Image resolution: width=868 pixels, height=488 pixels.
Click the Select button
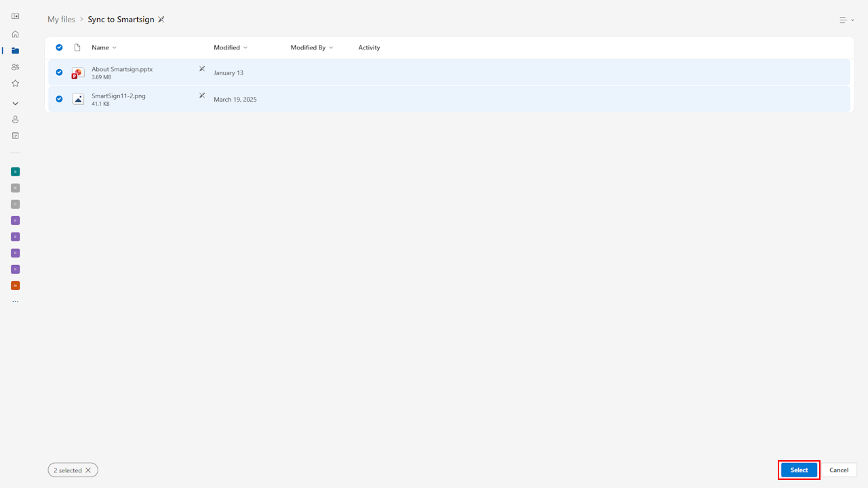(799, 470)
